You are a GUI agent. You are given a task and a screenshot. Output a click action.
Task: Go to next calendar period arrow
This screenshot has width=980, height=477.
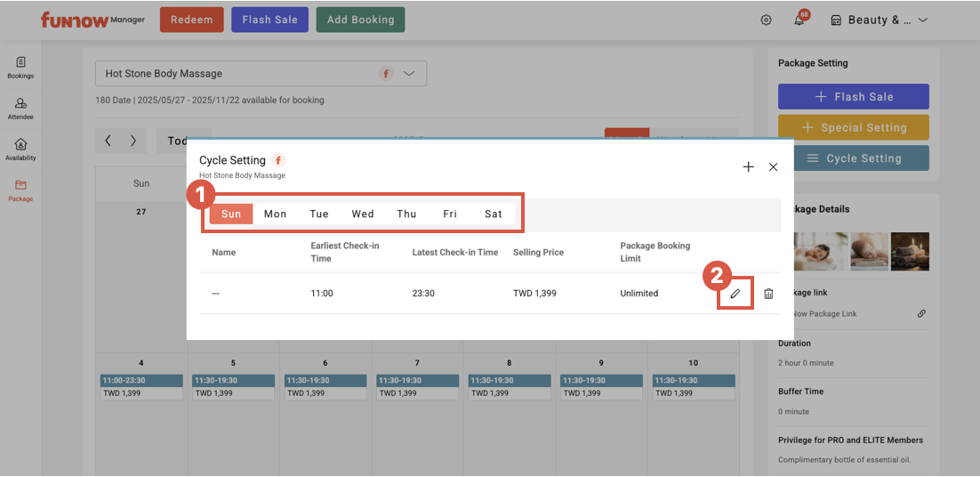[x=133, y=141]
